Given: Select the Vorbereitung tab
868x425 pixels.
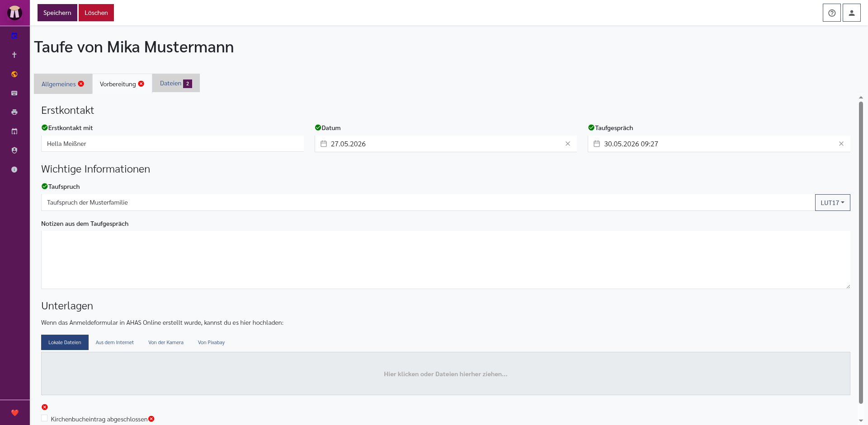Looking at the screenshot, I should 122,84.
